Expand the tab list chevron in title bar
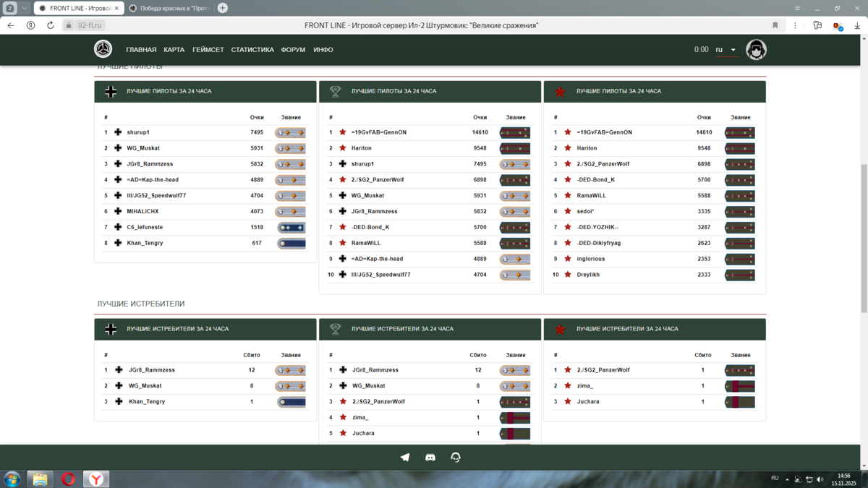 click(25, 8)
